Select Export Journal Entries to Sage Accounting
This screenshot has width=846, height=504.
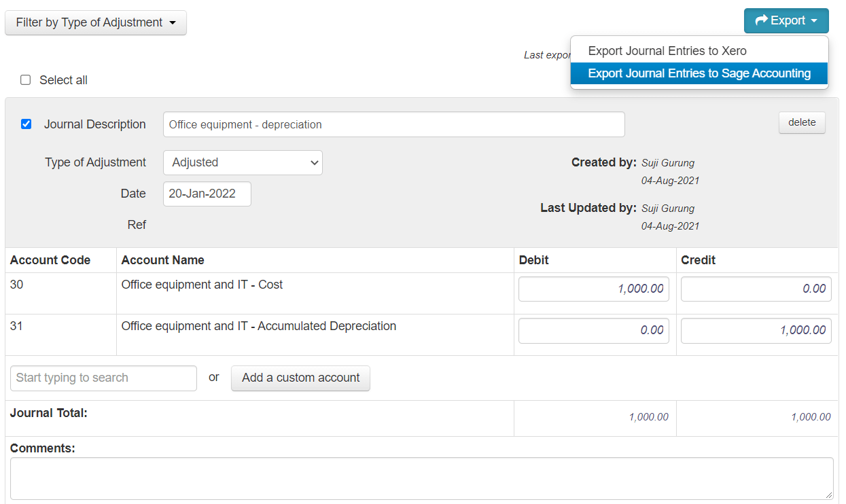(x=699, y=73)
